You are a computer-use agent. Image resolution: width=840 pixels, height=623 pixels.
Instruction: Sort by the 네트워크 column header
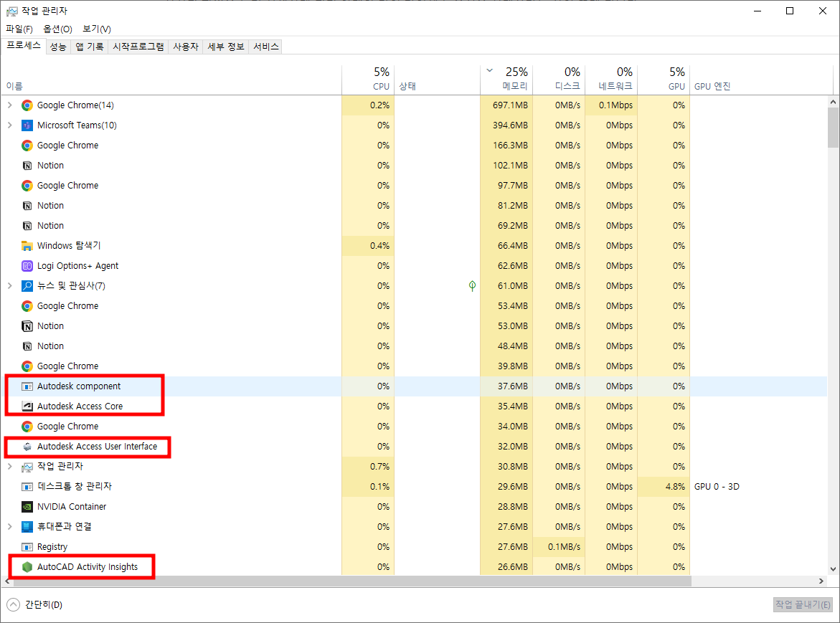click(611, 79)
